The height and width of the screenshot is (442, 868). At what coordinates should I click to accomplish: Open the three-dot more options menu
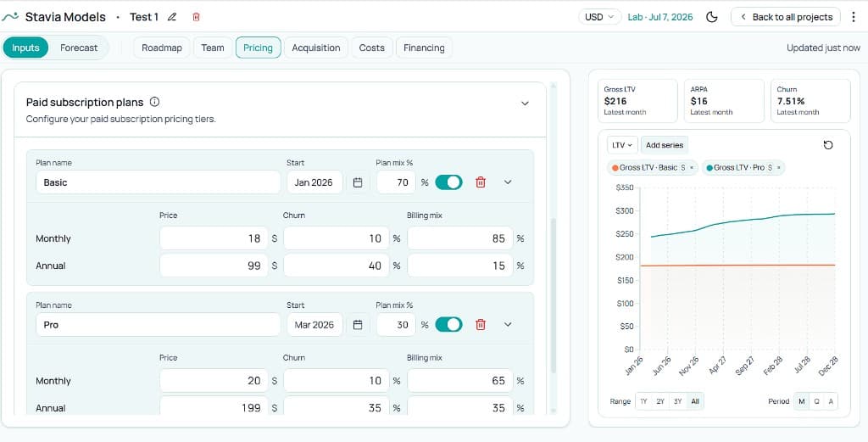[854, 17]
